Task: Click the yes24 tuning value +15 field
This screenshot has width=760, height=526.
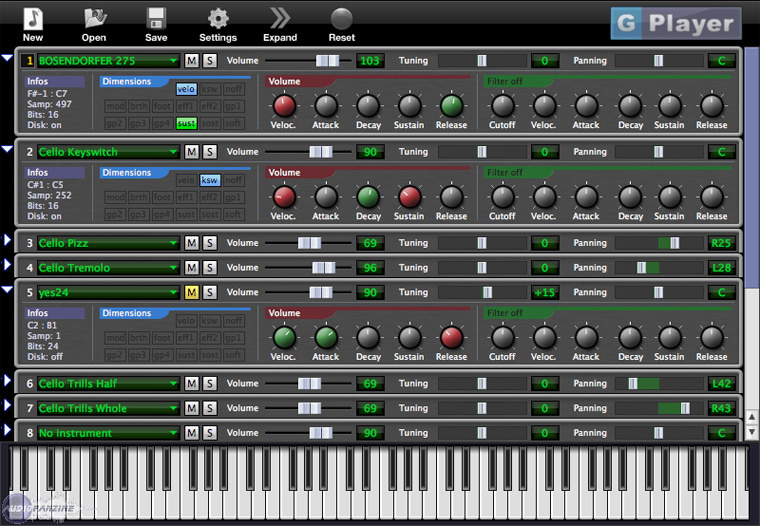Action: [x=545, y=292]
